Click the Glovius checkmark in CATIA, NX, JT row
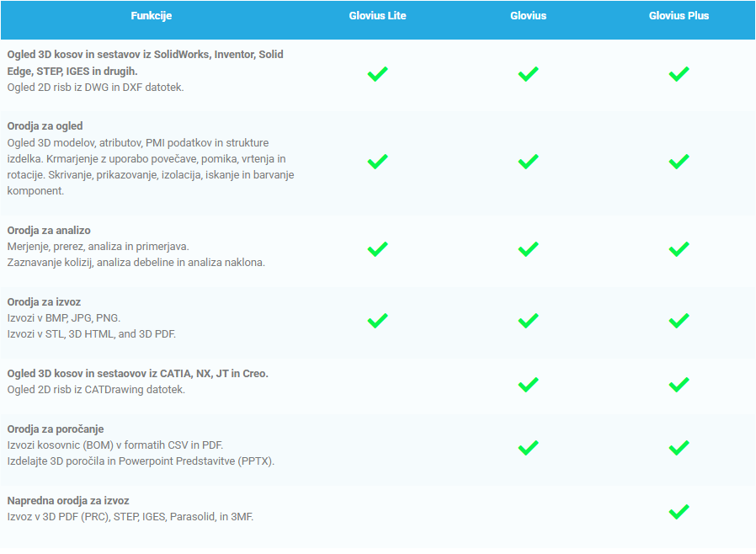 (528, 385)
